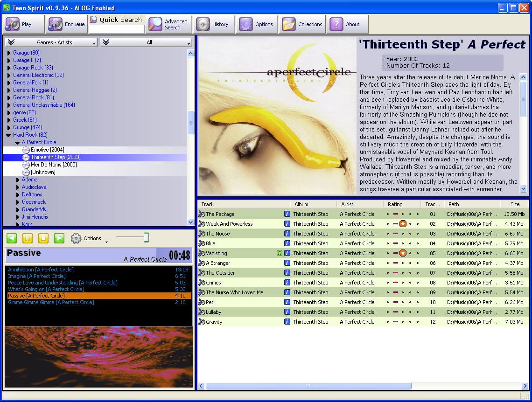Image resolution: width=532 pixels, height=402 pixels.
Task: Click the volume slider handle
Action: [146, 237]
